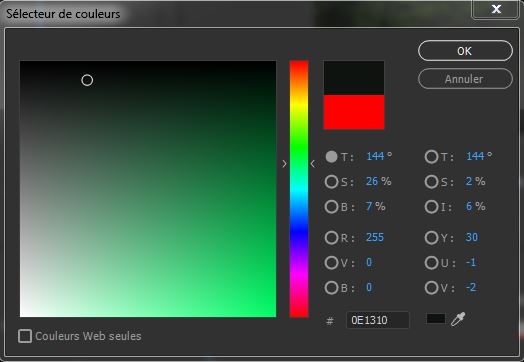
Task: Click the Annuler button to cancel
Action: 465,79
